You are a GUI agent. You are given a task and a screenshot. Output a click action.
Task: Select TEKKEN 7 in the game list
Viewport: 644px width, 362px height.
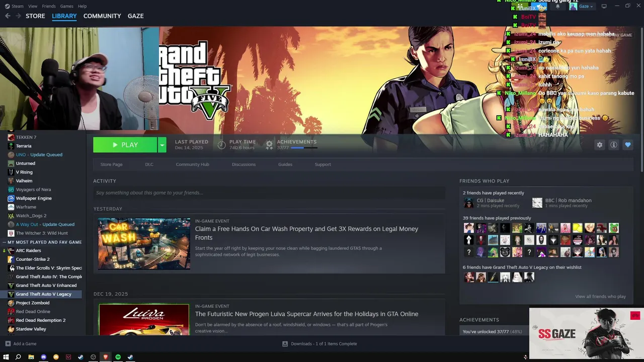click(26, 137)
